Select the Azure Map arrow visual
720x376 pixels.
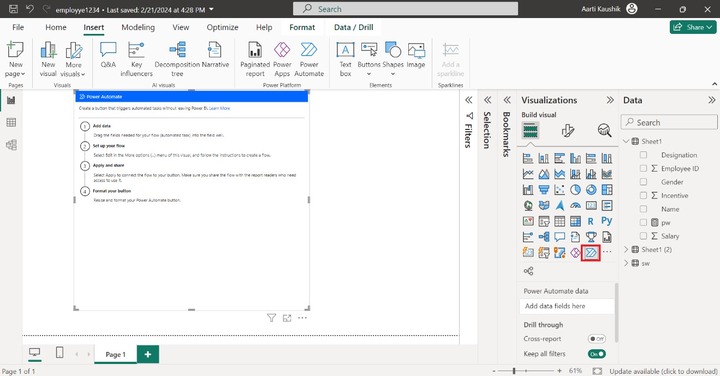[559, 206]
